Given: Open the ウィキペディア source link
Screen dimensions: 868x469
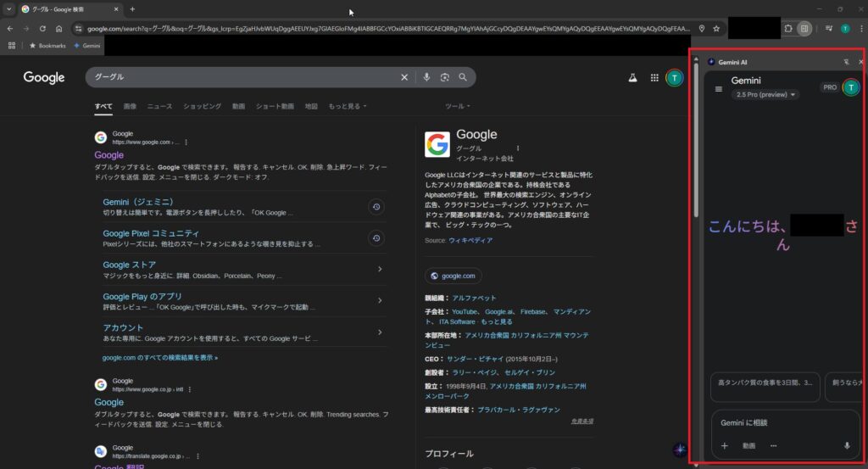Looking at the screenshot, I should click(x=470, y=240).
